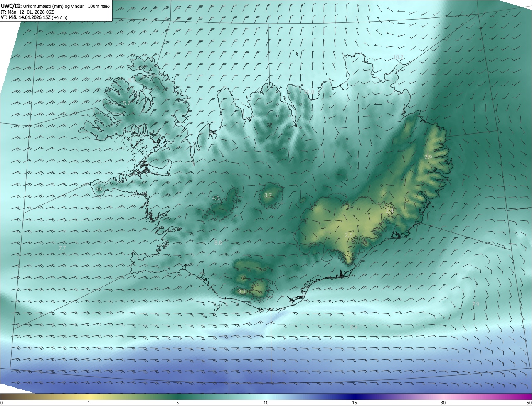Click the 1 tick label on the color scale

pyautogui.click(x=89, y=403)
